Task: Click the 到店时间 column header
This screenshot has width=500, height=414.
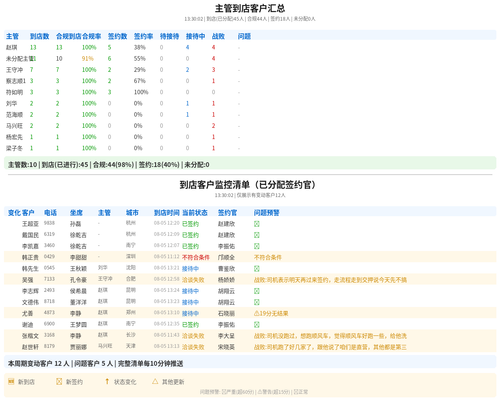Action: click(x=167, y=213)
